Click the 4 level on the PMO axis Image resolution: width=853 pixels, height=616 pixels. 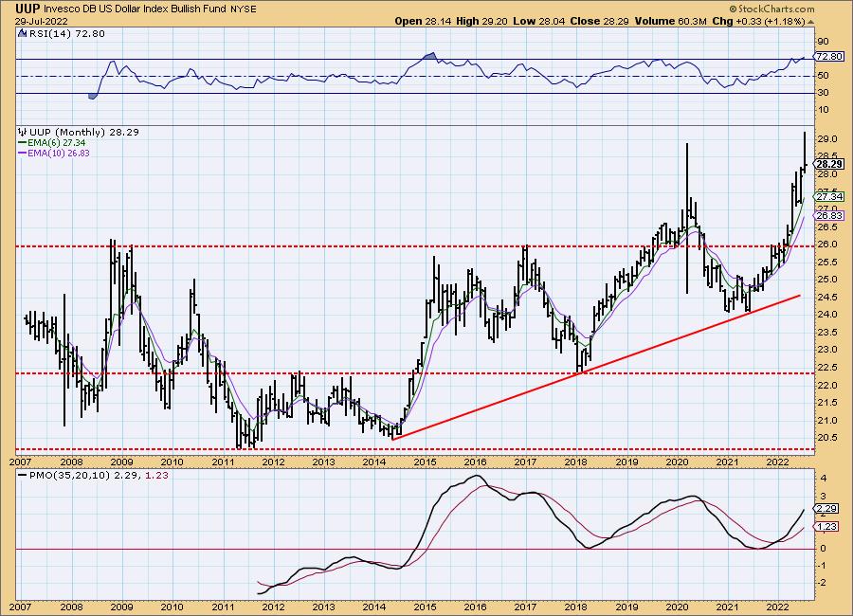tap(823, 479)
